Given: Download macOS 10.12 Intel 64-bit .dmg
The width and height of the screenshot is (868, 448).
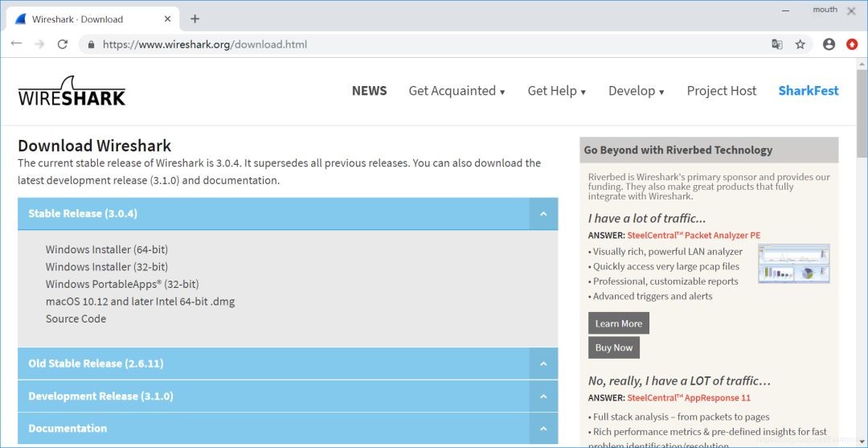Looking at the screenshot, I should tap(140, 302).
